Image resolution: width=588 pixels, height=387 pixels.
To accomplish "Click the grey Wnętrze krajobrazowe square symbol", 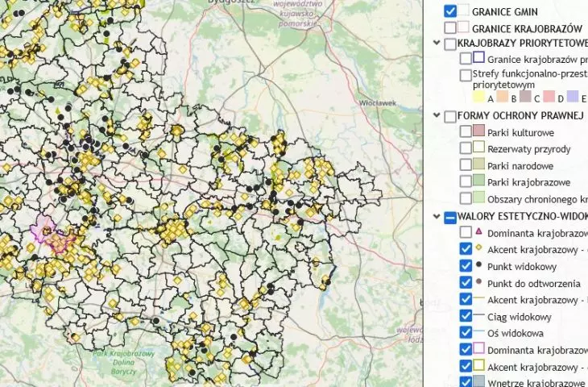I will coord(478,381).
